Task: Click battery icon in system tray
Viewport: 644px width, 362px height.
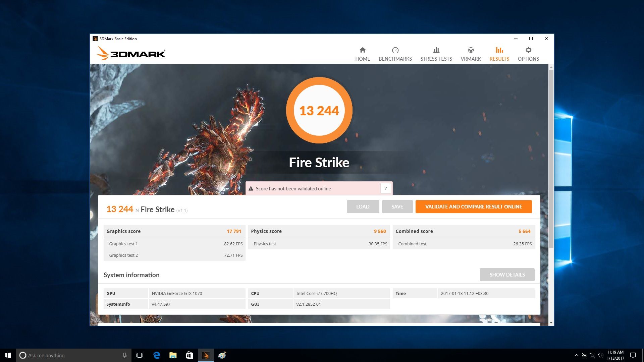Action: (584, 355)
